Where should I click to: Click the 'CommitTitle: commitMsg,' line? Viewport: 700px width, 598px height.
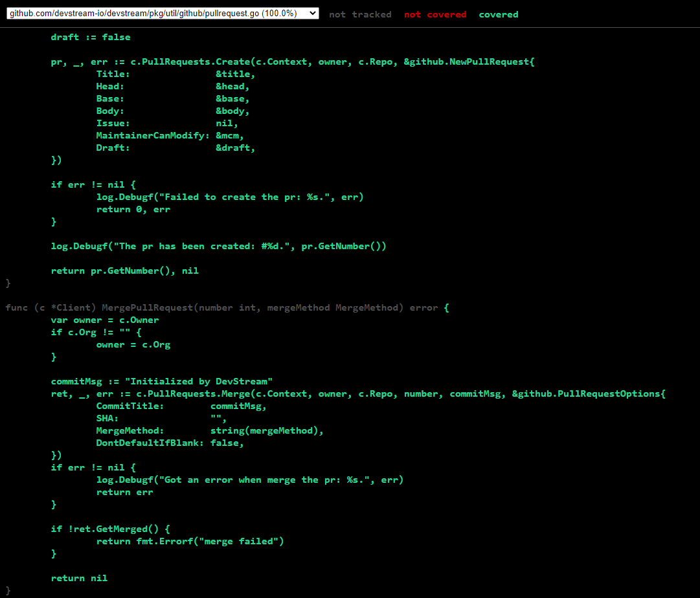click(x=181, y=406)
